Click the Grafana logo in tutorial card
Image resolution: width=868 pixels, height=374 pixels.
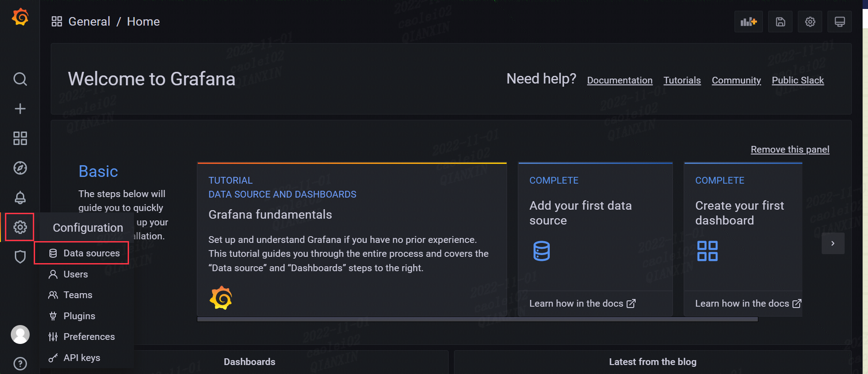(221, 298)
